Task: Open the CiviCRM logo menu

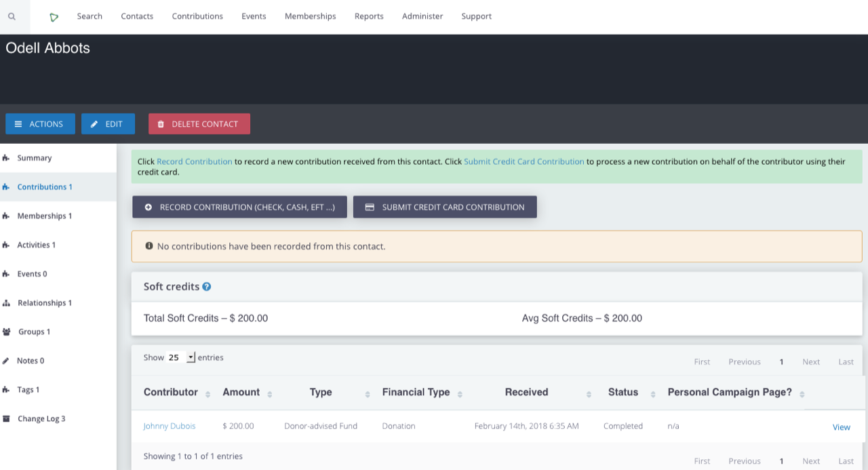Action: [x=54, y=17]
